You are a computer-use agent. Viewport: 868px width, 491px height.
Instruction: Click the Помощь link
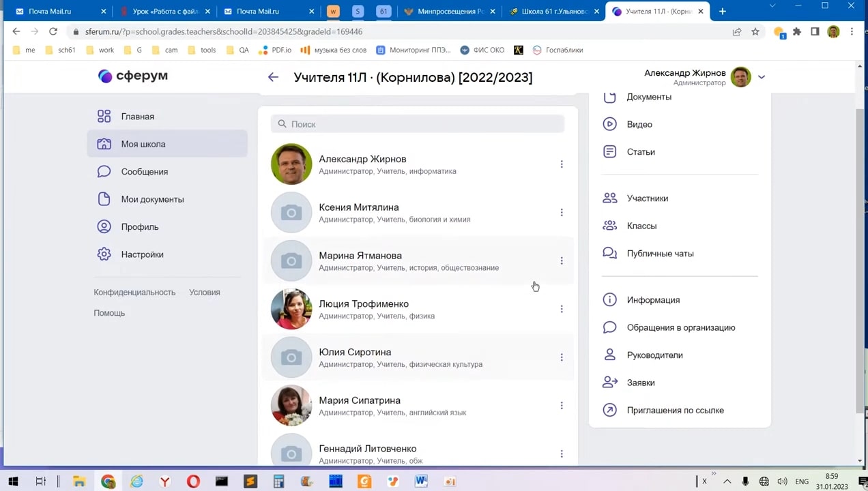tap(109, 313)
